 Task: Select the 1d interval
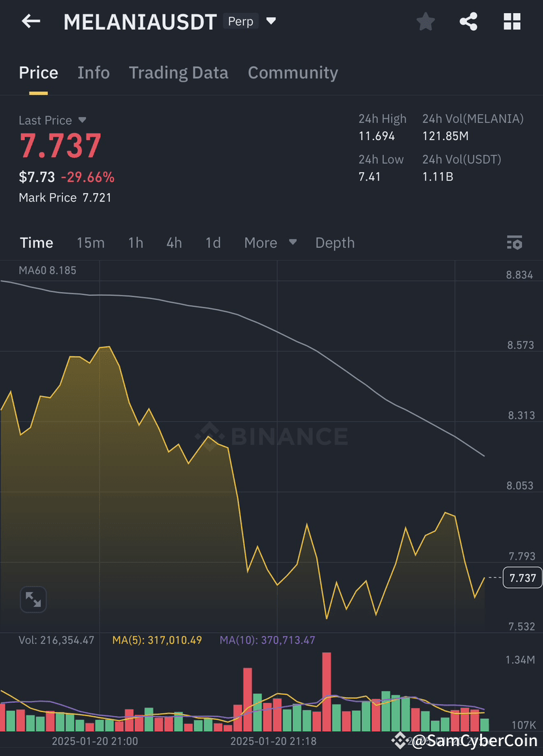click(213, 243)
